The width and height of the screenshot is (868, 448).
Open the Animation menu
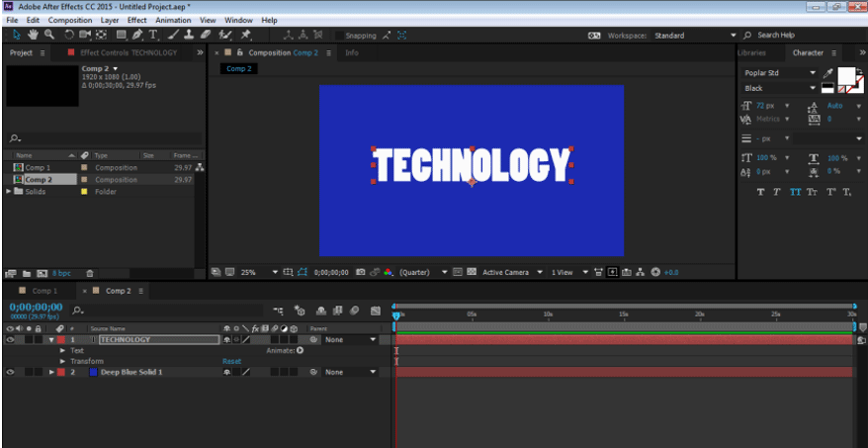(173, 20)
